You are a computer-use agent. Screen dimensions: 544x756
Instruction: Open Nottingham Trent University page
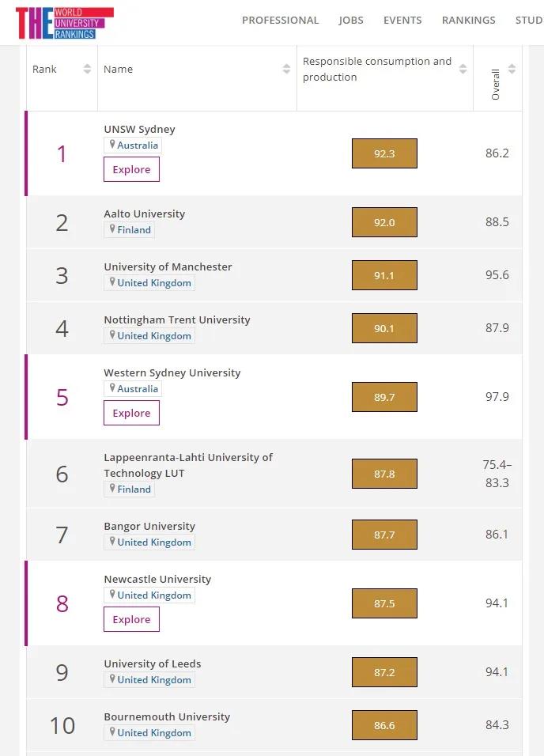[x=176, y=319]
